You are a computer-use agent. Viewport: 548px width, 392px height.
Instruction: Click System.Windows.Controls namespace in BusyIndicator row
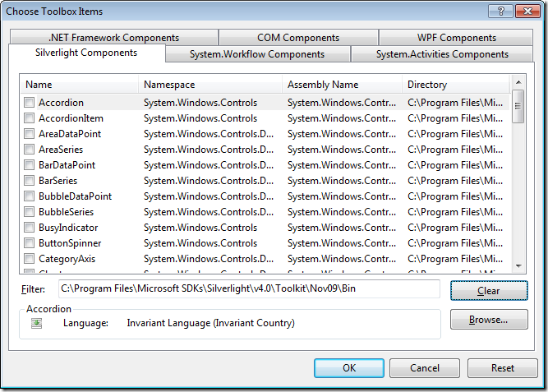pos(200,228)
